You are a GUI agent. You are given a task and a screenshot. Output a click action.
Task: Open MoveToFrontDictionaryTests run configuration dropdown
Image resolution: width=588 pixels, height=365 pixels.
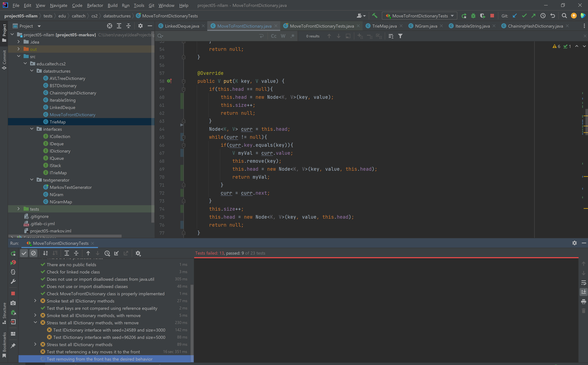click(420, 16)
